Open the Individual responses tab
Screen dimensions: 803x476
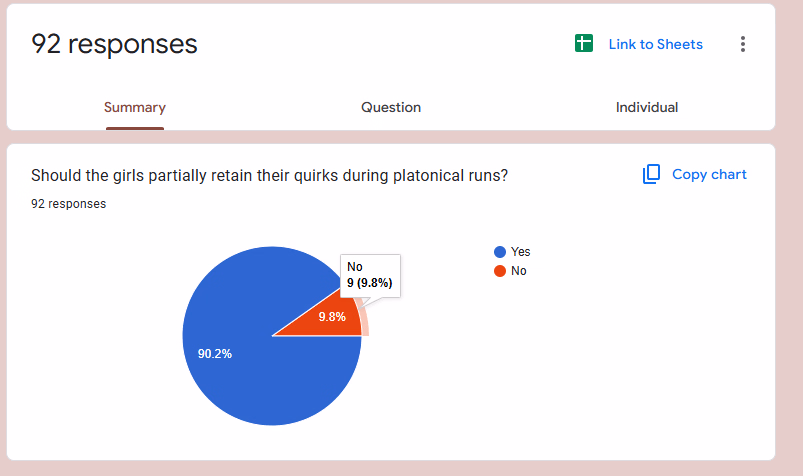pos(647,107)
